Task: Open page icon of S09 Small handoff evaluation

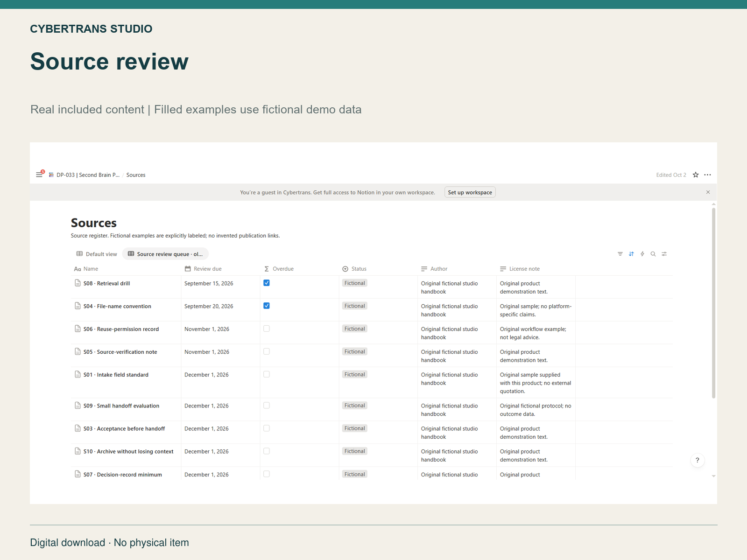Action: click(78, 406)
